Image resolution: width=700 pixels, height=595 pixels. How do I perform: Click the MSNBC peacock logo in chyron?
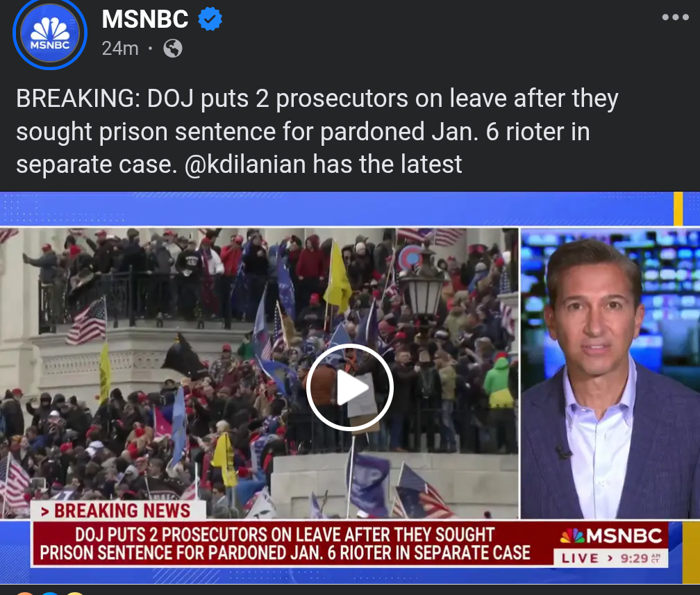[x=572, y=535]
